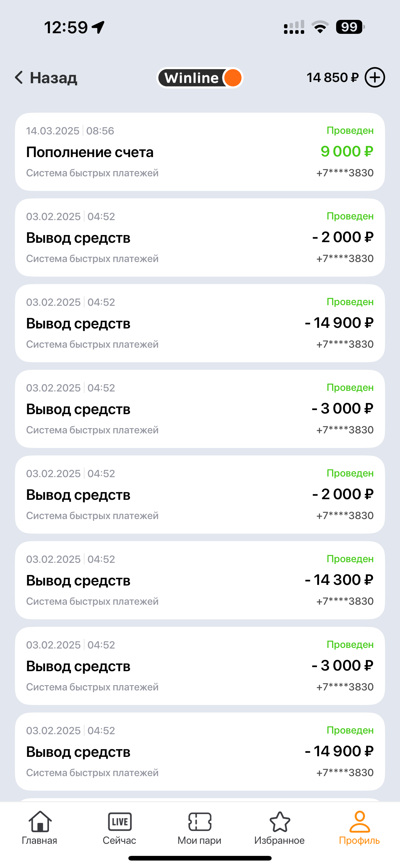400x868 pixels.
Task: Open the 9 000 ₽ Пополнение счета transaction
Action: pos(200,151)
